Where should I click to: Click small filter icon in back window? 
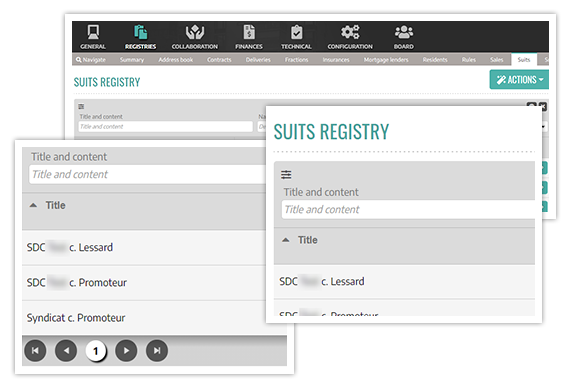pos(81,106)
